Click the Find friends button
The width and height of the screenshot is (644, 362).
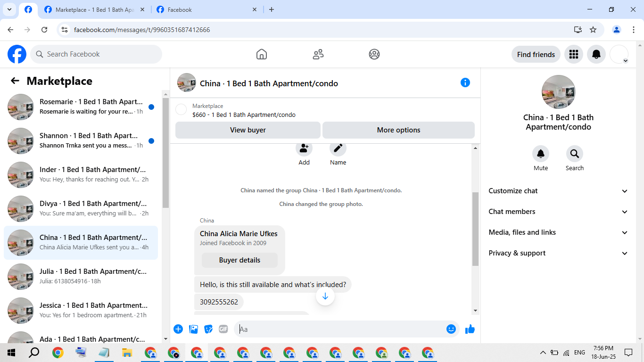click(x=536, y=54)
